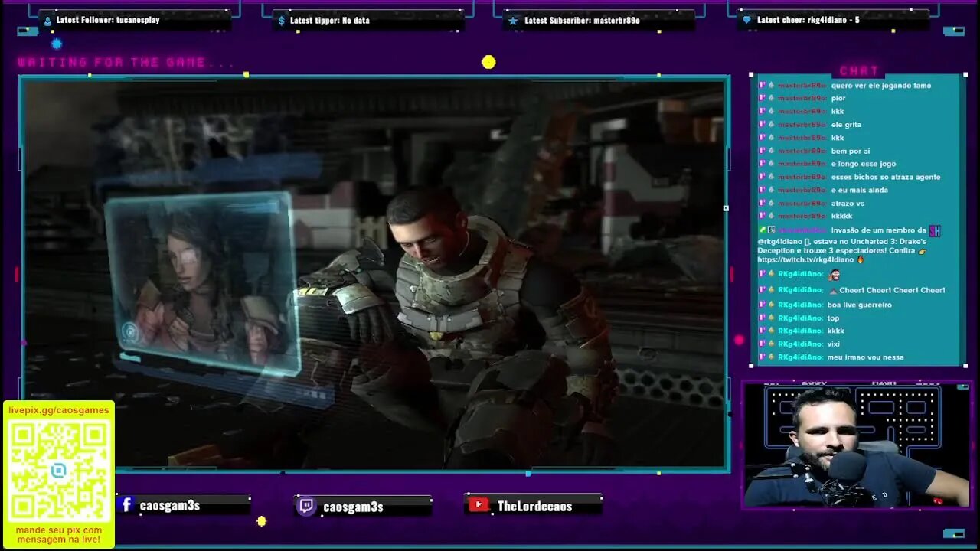Viewport: 980px width, 551px height.
Task: Click chat message 'bem por ai'
Action: (x=851, y=152)
